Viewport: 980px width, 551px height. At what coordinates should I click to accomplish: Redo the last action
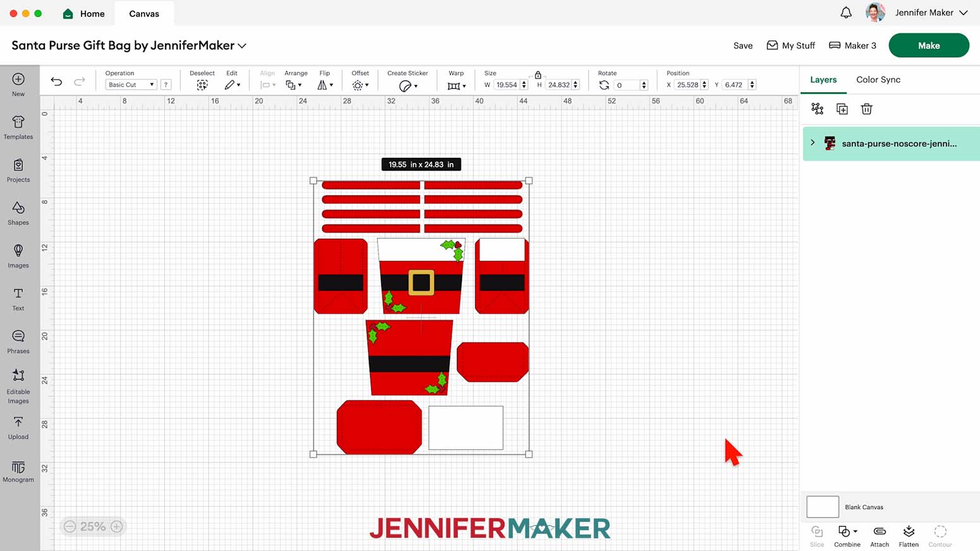click(80, 82)
